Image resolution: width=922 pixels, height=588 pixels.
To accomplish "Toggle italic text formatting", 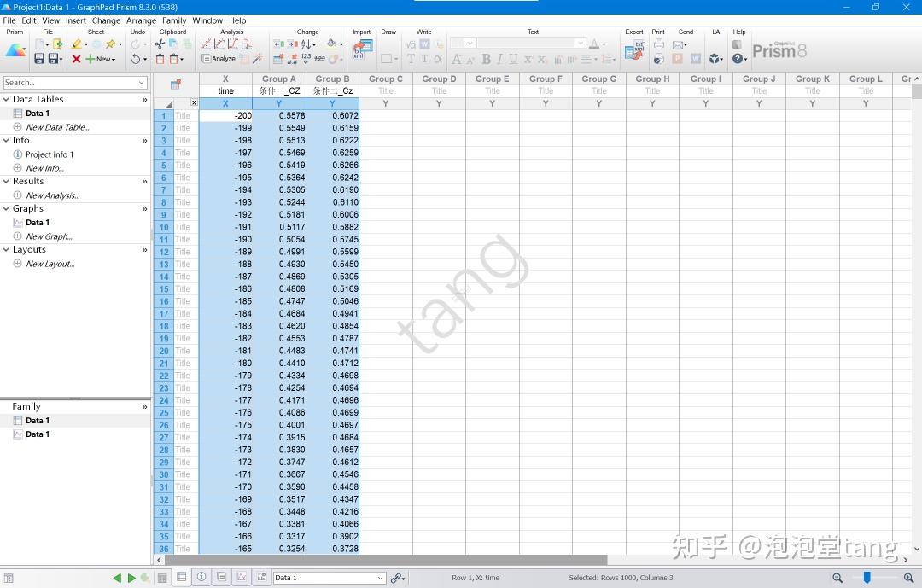I will (500, 59).
